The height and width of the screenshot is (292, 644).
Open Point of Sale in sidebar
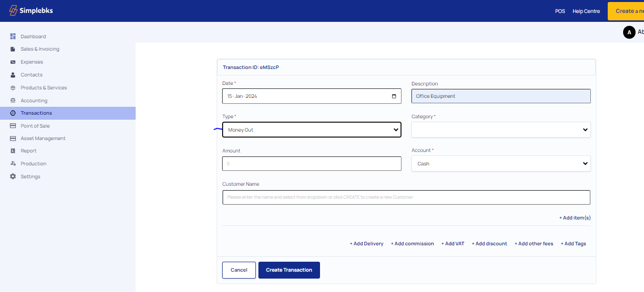pos(35,126)
